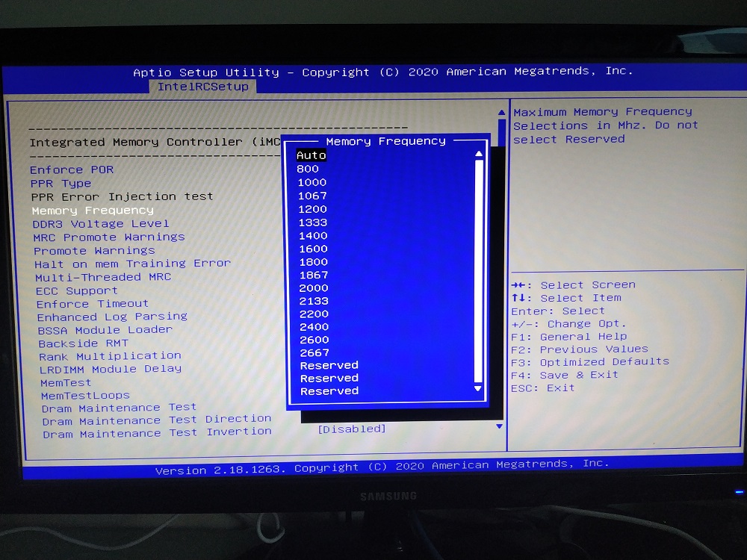Screen dimensions: 747x560
Task: Select 1333 memory frequency option
Action: (x=312, y=223)
